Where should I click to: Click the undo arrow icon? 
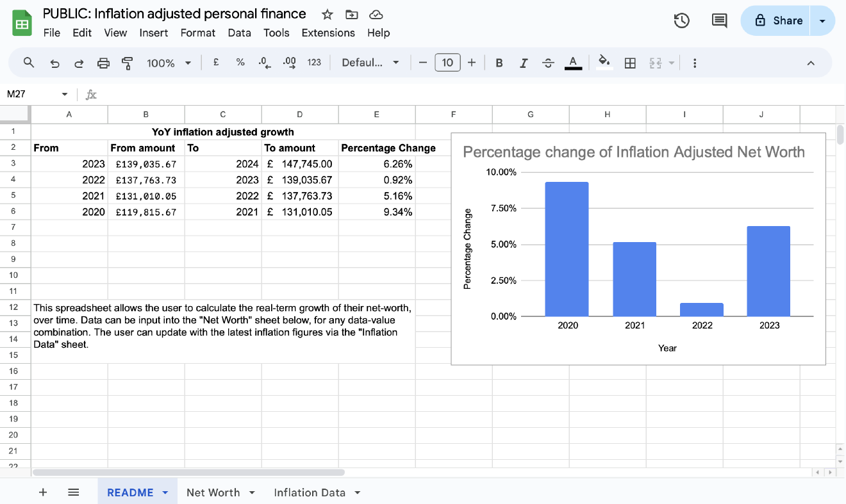tap(55, 63)
